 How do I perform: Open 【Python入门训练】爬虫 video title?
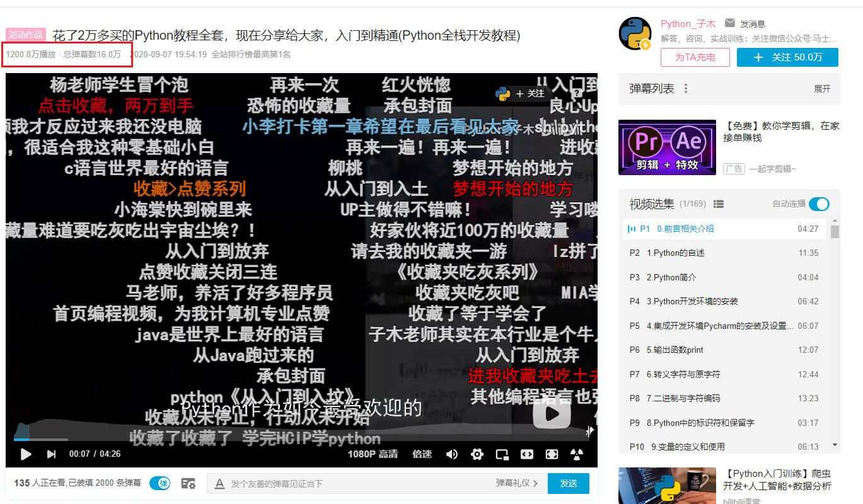(778, 479)
